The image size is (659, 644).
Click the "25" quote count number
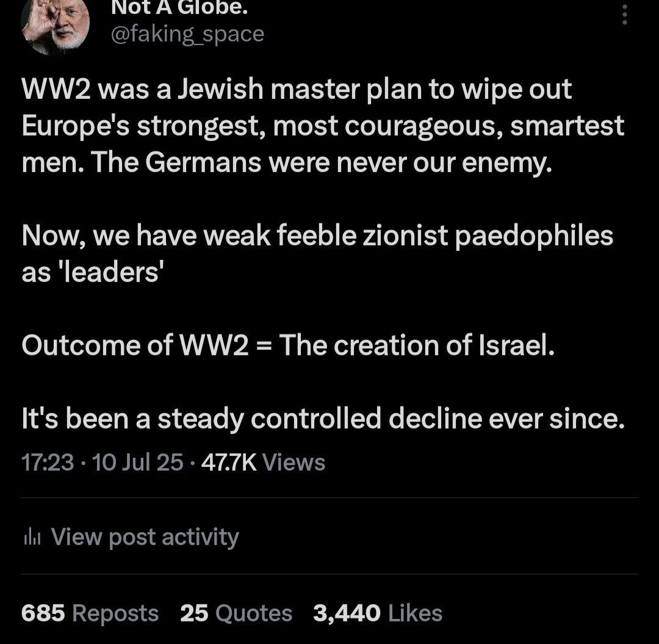[x=194, y=613]
